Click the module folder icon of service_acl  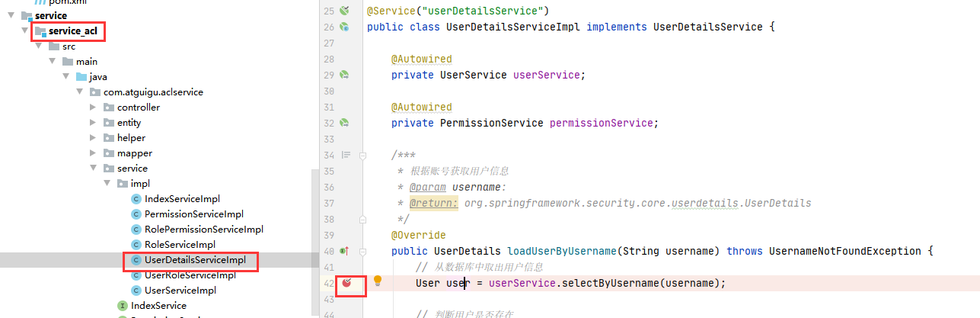pos(40,31)
